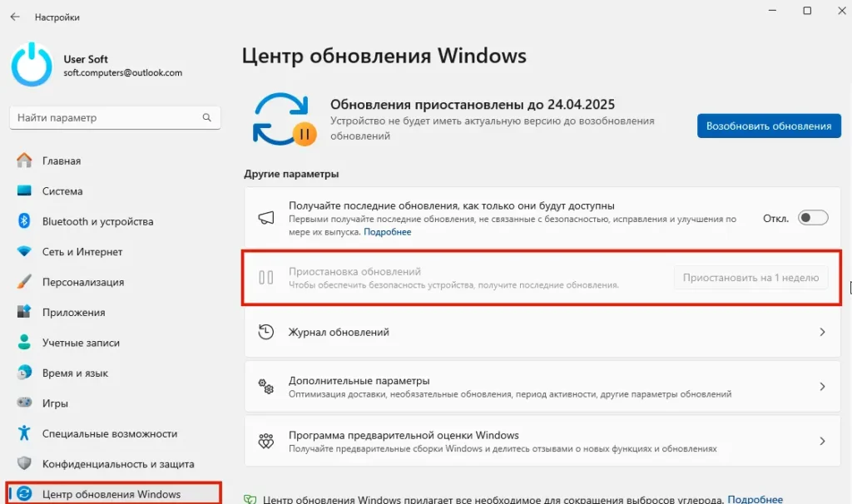Click Обновления приостановлены до 24.04.2025 text
Screen dimensions: 852x504
(x=473, y=104)
